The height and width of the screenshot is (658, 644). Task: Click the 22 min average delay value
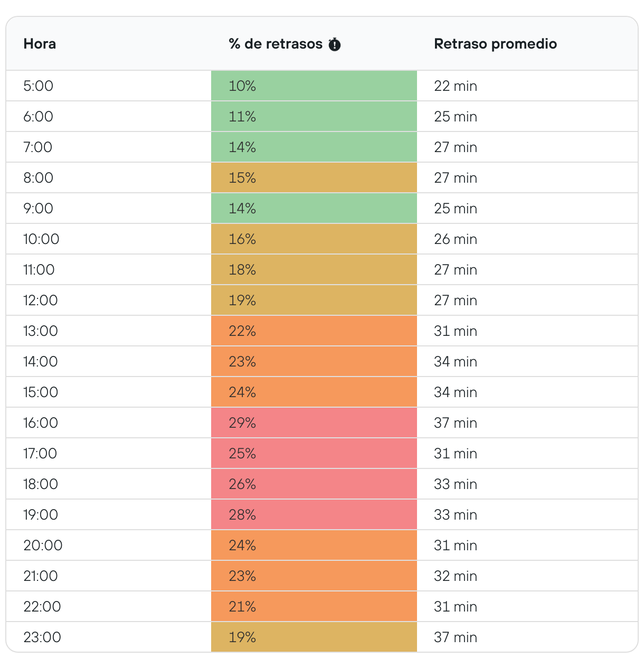(455, 86)
